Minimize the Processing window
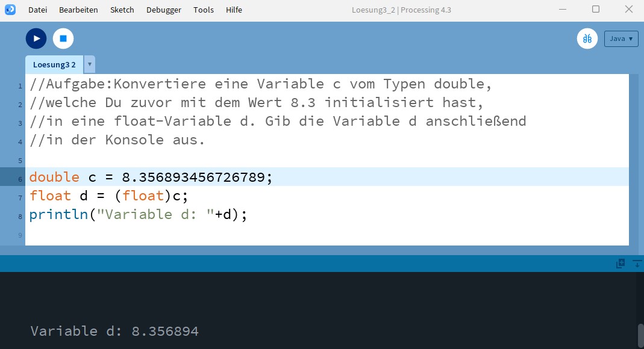644x349 pixels. 562,9
